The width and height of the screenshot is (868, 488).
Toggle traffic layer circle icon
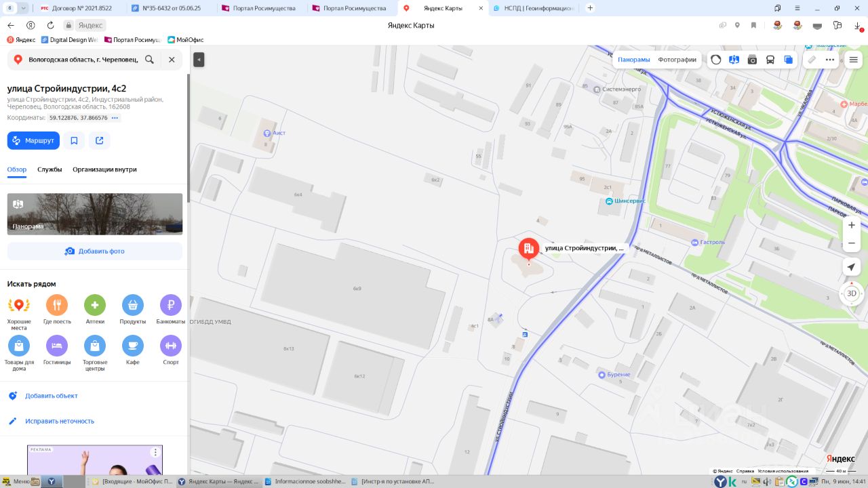pos(716,60)
